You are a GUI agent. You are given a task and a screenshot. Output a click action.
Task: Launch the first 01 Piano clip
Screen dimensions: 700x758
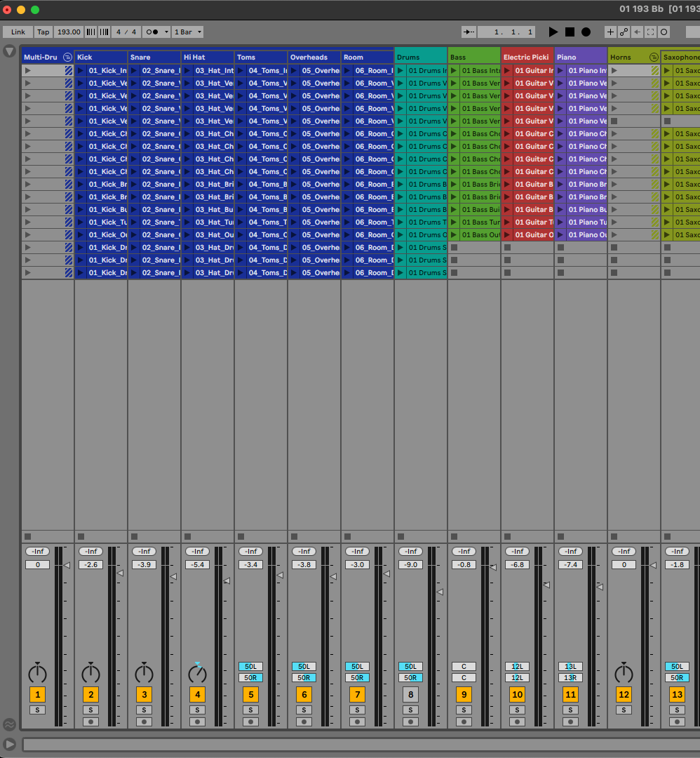pyautogui.click(x=560, y=71)
